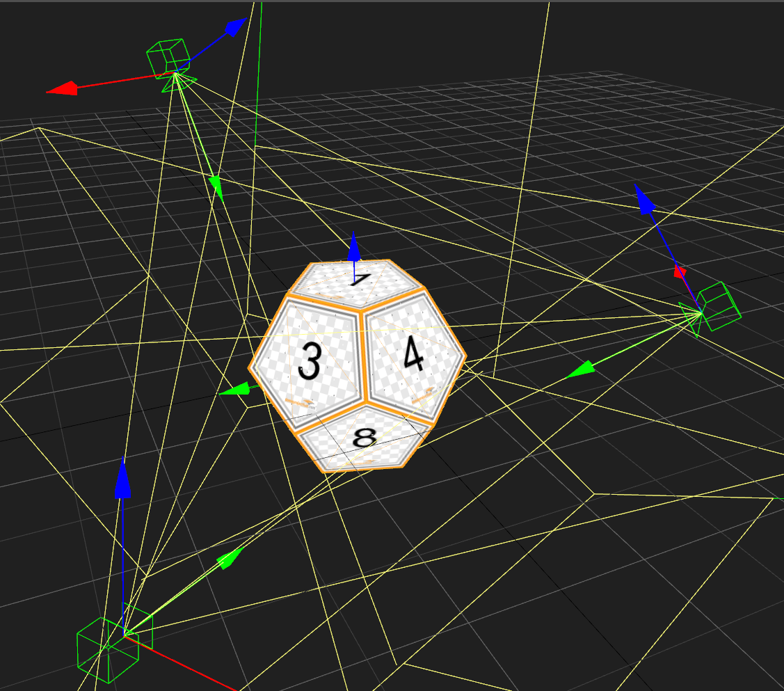
Task: Select the top dodecahedron face numbered 7
Action: [356, 282]
